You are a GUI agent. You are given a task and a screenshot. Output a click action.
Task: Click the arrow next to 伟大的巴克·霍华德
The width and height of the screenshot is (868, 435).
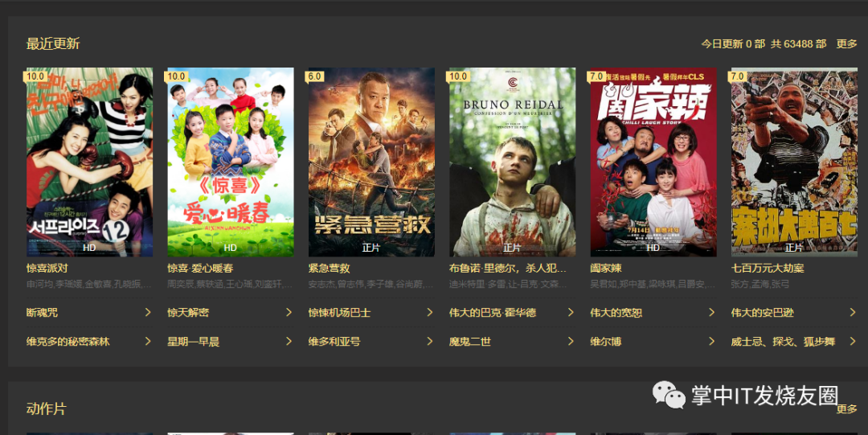tap(571, 313)
